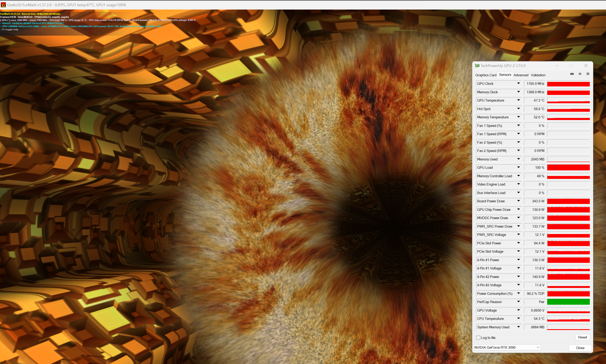Screen dimensions: 606x364
Task: Open the GPU Clock sensor dropdown arrow
Action: pyautogui.click(x=518, y=83)
